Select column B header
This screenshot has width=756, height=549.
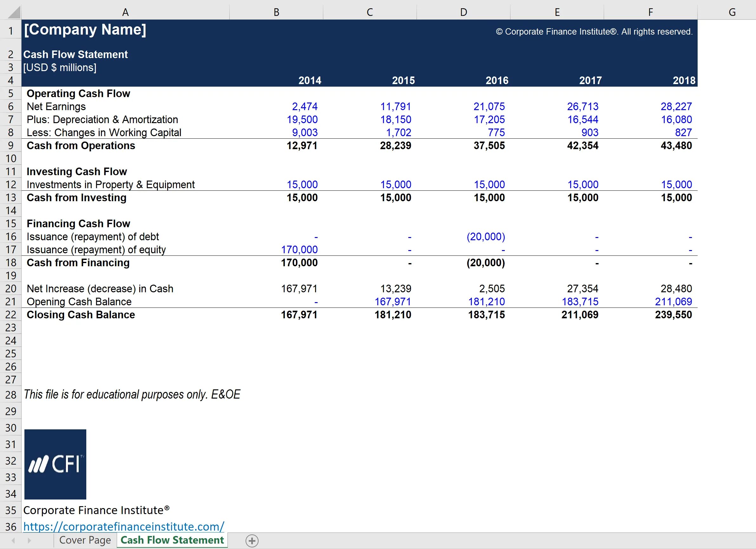pyautogui.click(x=276, y=12)
